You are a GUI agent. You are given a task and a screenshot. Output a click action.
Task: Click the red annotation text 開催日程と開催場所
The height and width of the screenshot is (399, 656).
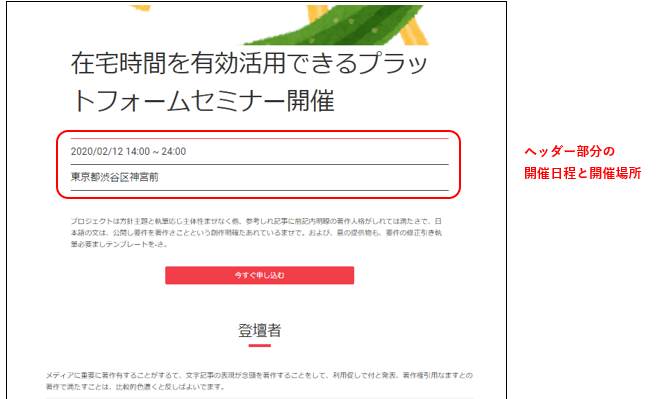click(x=582, y=173)
